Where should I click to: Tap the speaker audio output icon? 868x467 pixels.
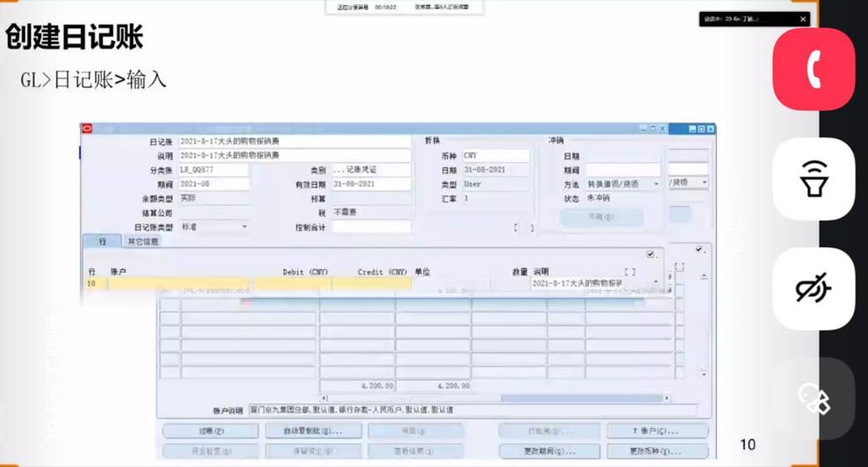[x=813, y=179]
